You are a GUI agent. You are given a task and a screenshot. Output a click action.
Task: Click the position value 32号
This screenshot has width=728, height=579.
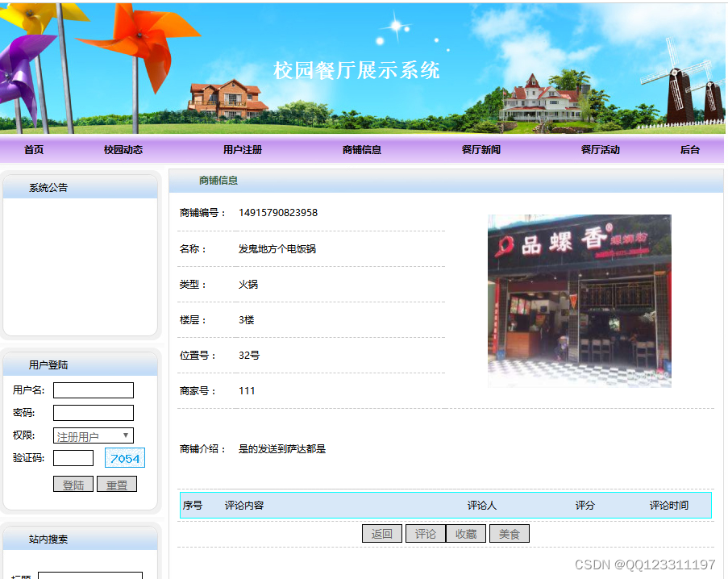point(249,355)
